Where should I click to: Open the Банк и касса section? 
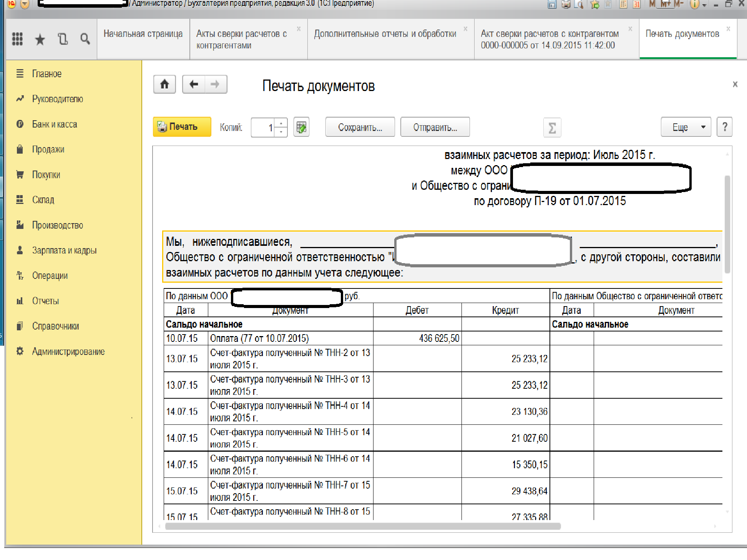pyautogui.click(x=54, y=124)
